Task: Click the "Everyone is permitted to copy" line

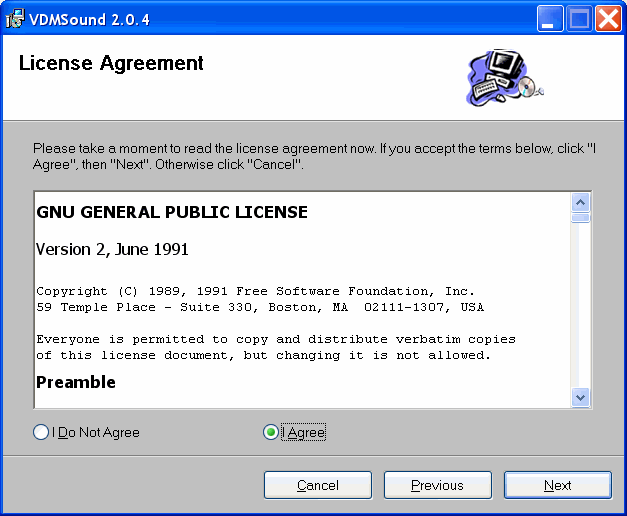Action: pos(276,339)
